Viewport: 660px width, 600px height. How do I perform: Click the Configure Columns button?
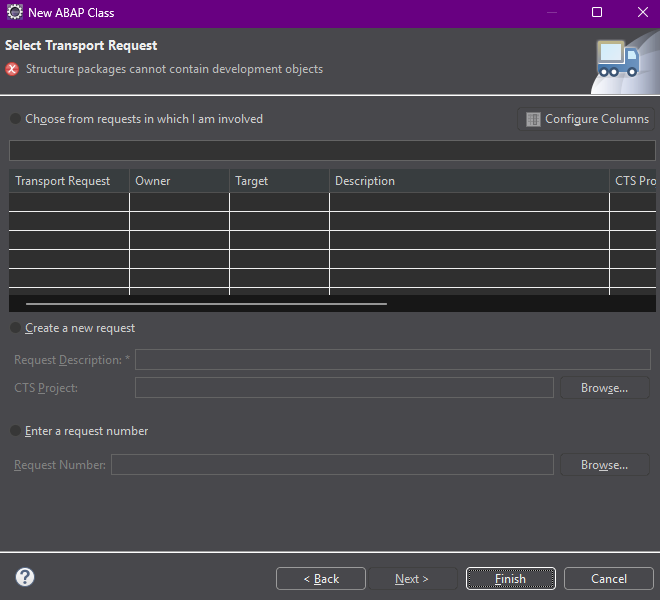point(587,119)
